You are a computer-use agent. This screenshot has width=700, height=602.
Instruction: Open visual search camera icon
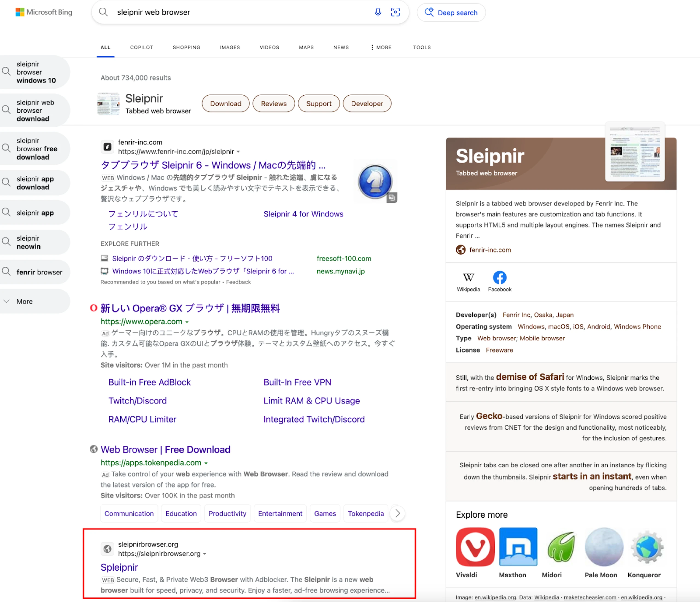(395, 12)
